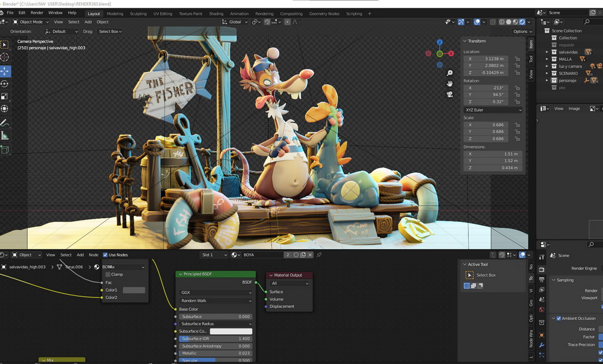Select the Measure tool
The width and height of the screenshot is (603, 364).
click(x=5, y=136)
